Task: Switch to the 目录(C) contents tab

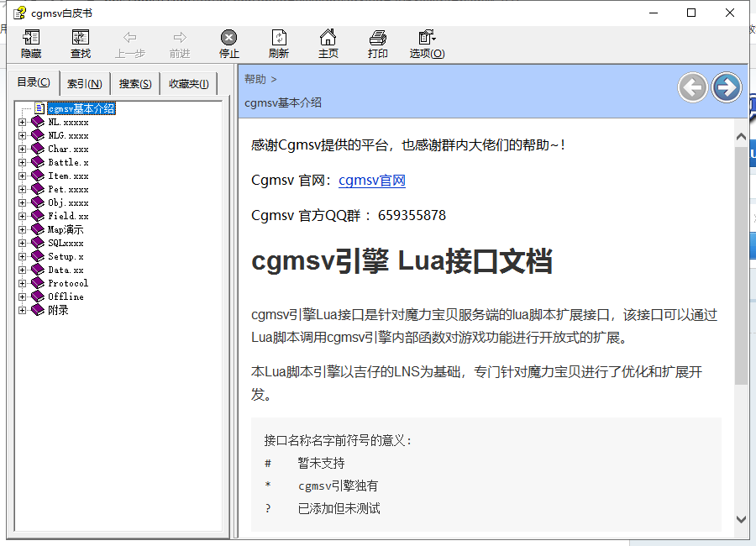Action: 34,82
